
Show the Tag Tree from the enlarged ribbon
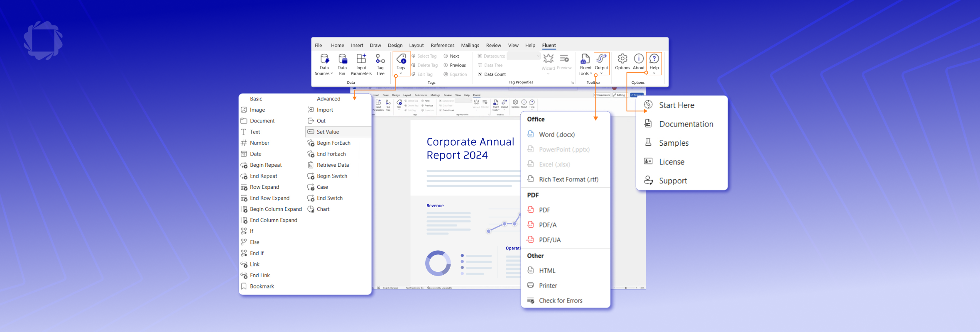380,65
